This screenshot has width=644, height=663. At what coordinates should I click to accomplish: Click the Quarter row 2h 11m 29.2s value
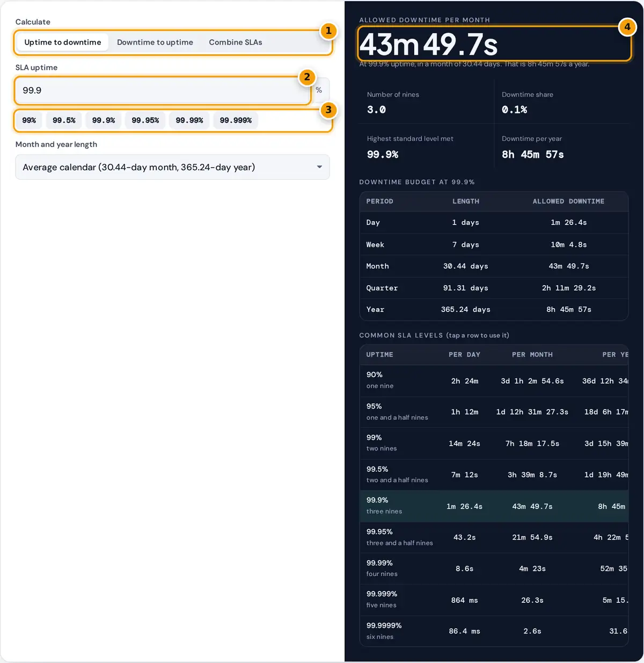569,288
